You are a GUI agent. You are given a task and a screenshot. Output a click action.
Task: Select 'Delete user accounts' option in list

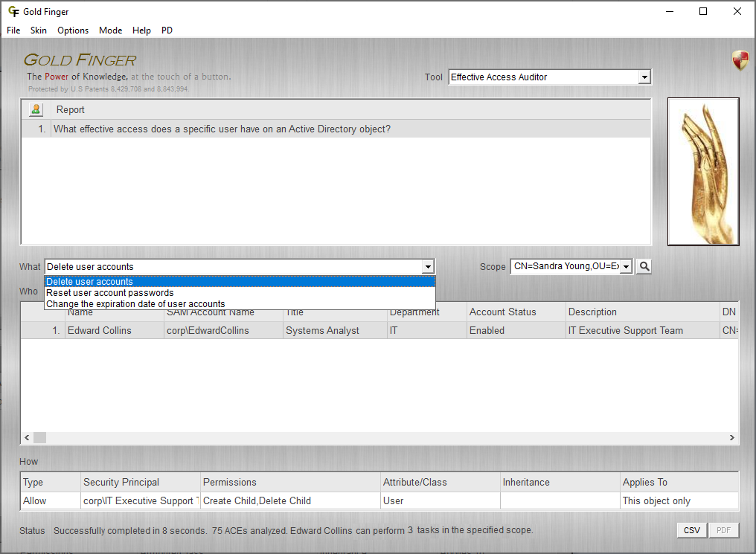tap(240, 281)
